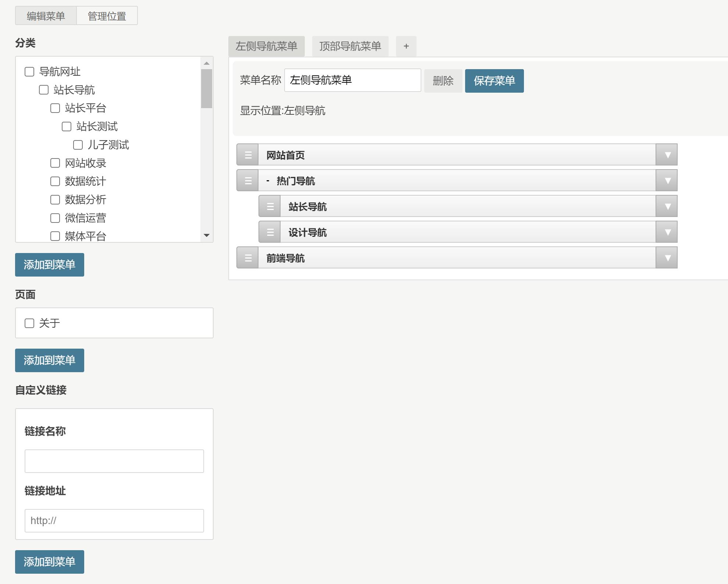Screen dimensions: 728x584
Task: Click the plus icon to add menu
Action: click(406, 46)
